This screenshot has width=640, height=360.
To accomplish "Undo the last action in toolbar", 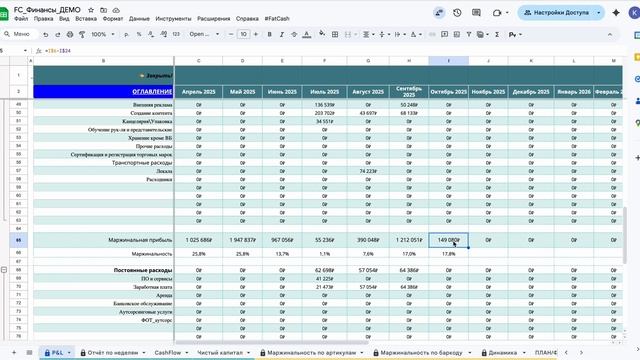I will (x=45, y=35).
